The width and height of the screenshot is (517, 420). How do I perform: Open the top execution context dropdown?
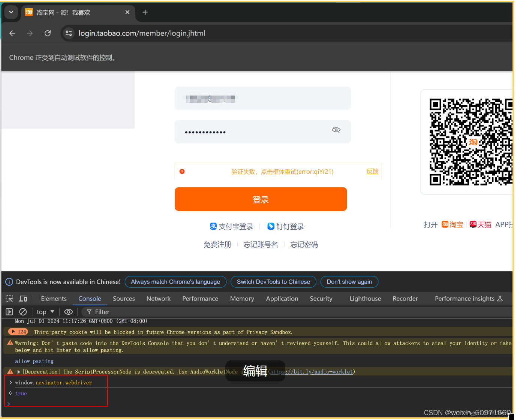pyautogui.click(x=45, y=311)
